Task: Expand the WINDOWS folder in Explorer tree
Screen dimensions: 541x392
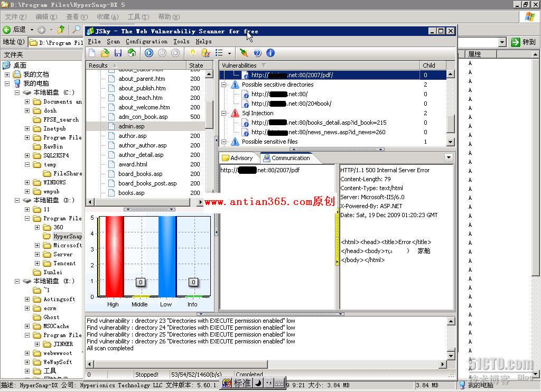Action: coord(27,182)
